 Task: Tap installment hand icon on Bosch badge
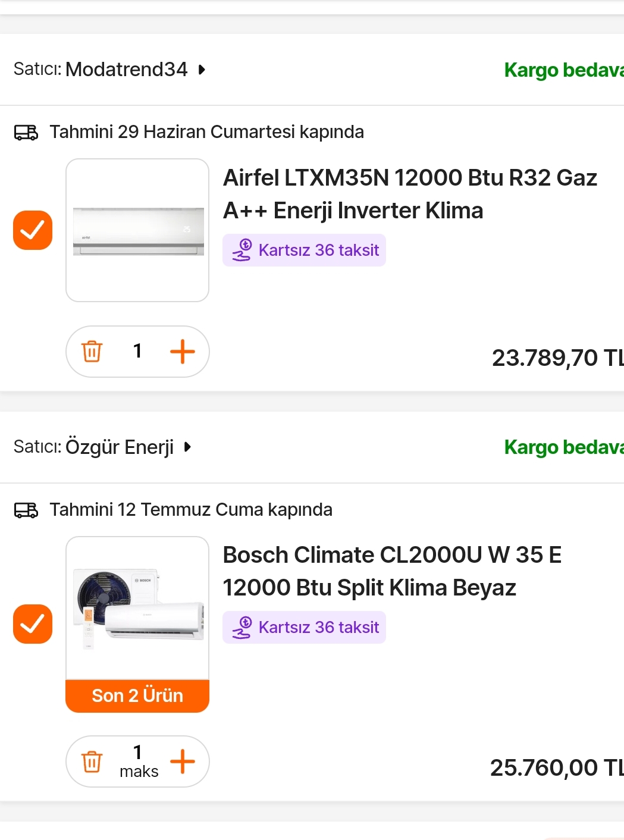(242, 628)
